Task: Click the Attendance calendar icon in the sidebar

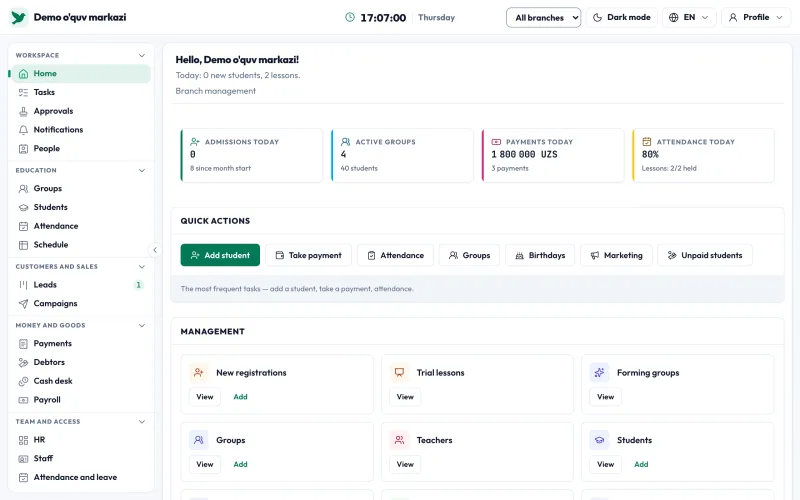Action: coord(23,227)
